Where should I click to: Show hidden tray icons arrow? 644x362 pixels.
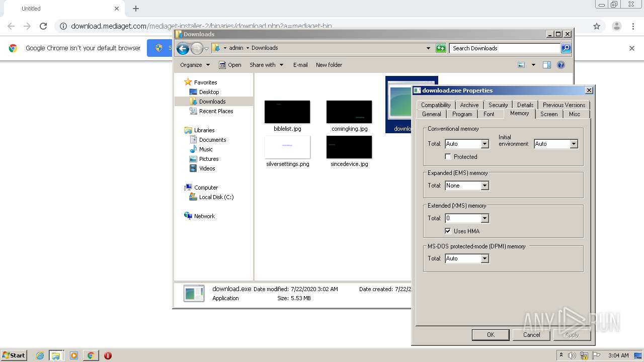tap(561, 355)
